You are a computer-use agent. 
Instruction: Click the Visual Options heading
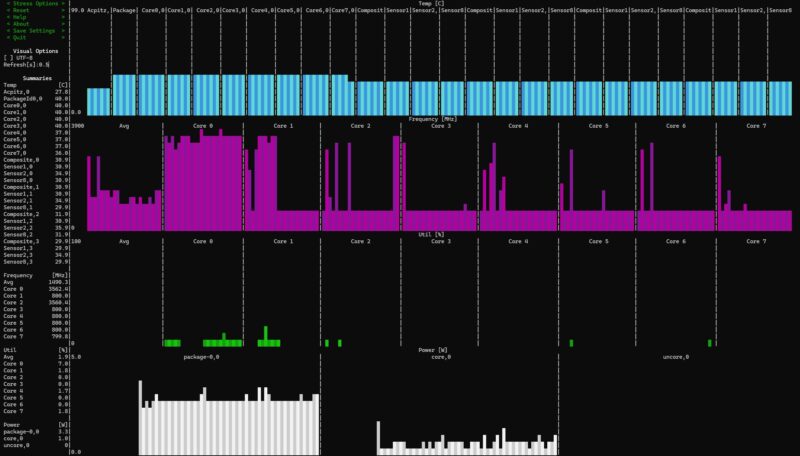click(x=35, y=51)
